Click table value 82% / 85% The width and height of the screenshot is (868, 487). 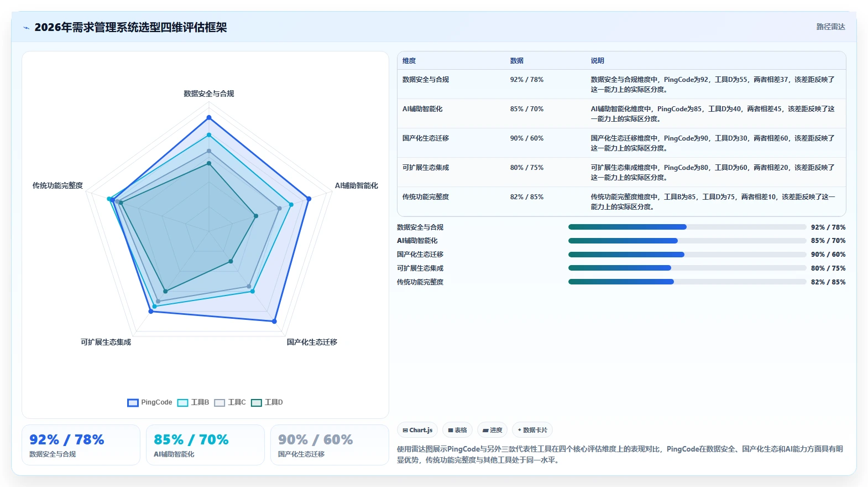tap(527, 197)
